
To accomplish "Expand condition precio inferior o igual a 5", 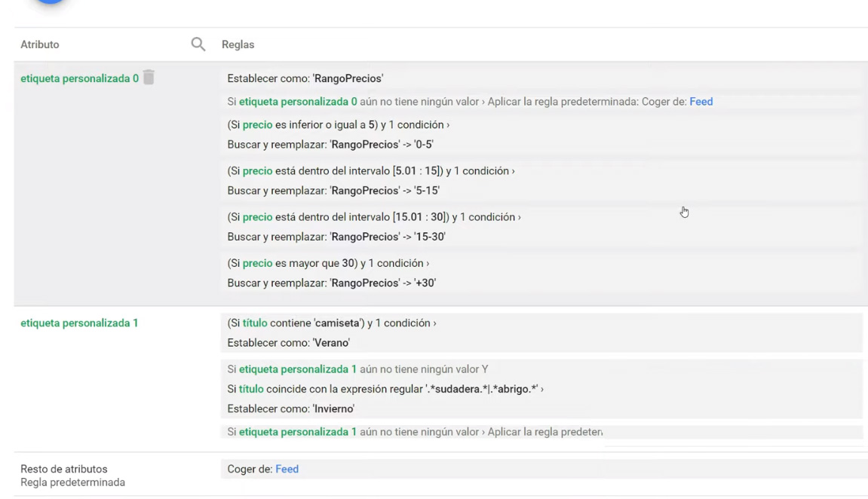I will click(339, 125).
